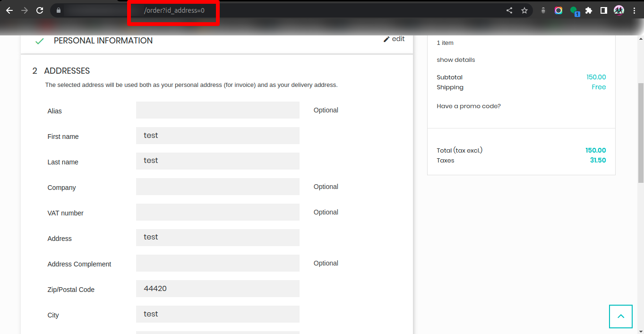
Task: View site security lock info
Action: [58, 10]
